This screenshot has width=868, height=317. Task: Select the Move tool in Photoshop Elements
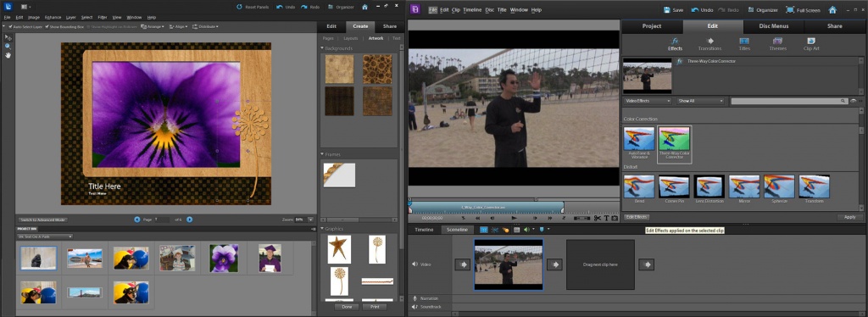click(x=8, y=37)
